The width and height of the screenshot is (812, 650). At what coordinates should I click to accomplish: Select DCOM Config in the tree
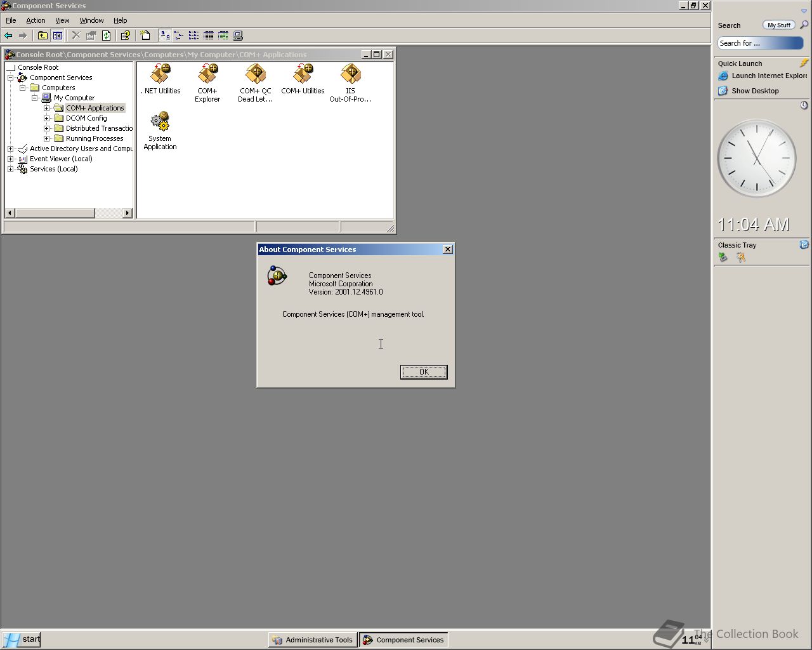[x=86, y=118]
